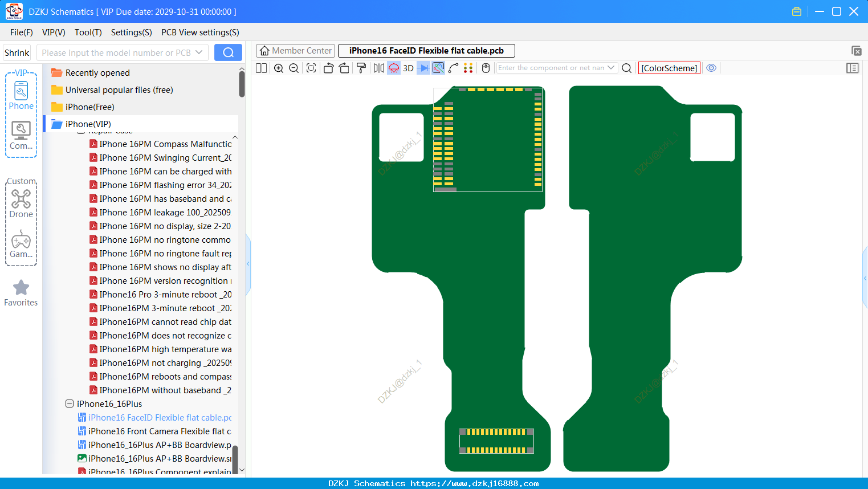Image resolution: width=868 pixels, height=489 pixels.
Task: Rotate the board counter-clockwise
Action: point(328,68)
